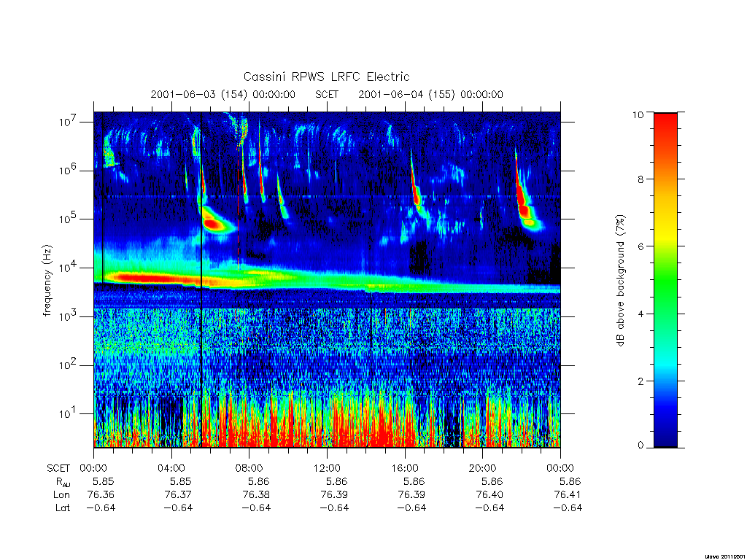Click the 10^4 frequency tick label
This screenshot has height=560, width=747.
tap(69, 268)
